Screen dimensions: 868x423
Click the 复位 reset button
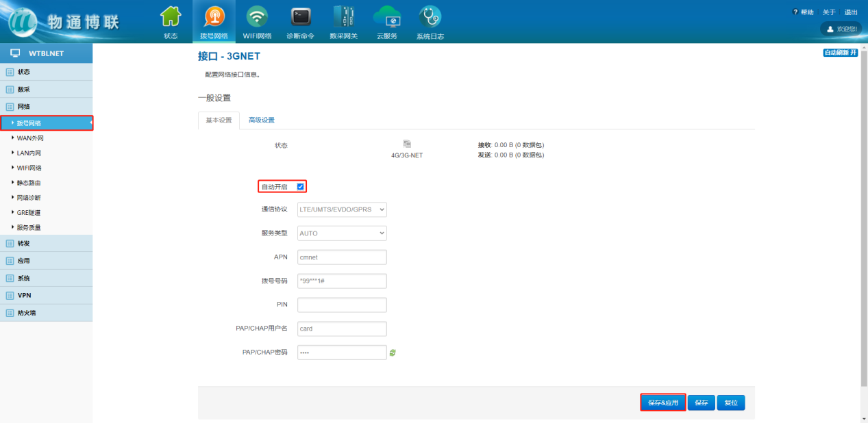point(731,403)
